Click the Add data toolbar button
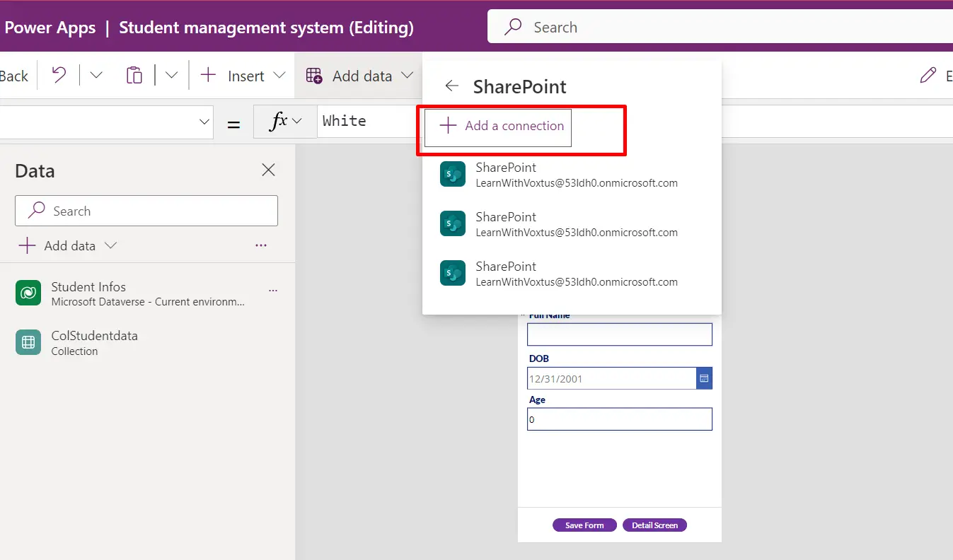953x560 pixels. click(359, 76)
